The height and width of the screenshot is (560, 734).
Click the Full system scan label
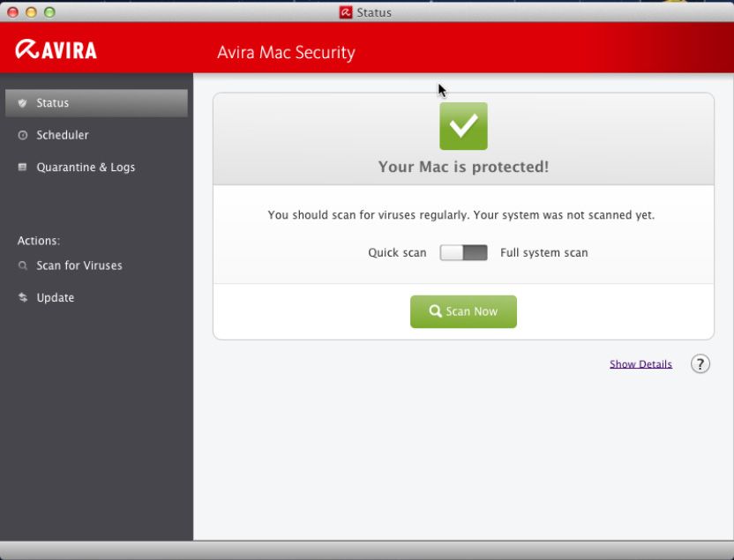tap(544, 252)
